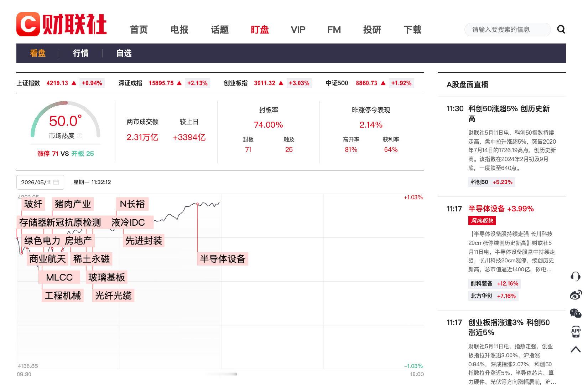Click the 财联社 logo
The image size is (588, 385).
62,24
